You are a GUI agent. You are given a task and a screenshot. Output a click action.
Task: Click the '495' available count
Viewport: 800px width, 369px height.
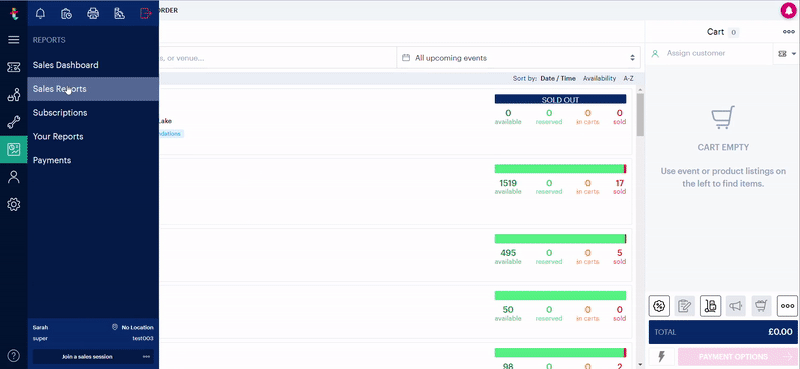coord(508,253)
